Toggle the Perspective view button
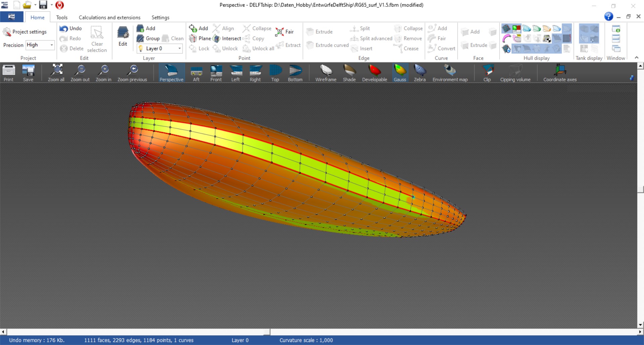The image size is (644, 345). coord(171,73)
